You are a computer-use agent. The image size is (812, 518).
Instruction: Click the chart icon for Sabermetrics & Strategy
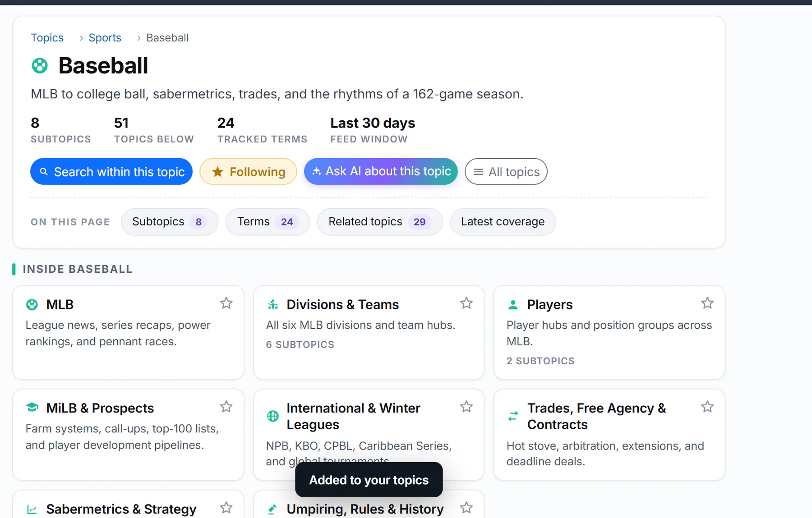click(32, 509)
